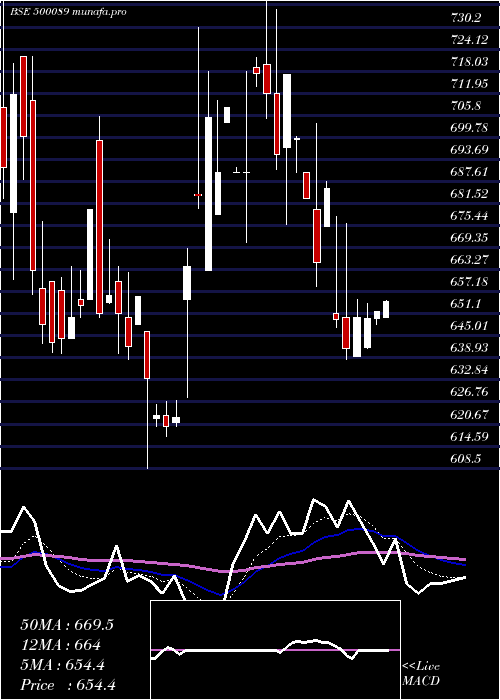The width and height of the screenshot is (500, 700).
Task: Select the 620.67 price axis label
Action: tap(469, 415)
